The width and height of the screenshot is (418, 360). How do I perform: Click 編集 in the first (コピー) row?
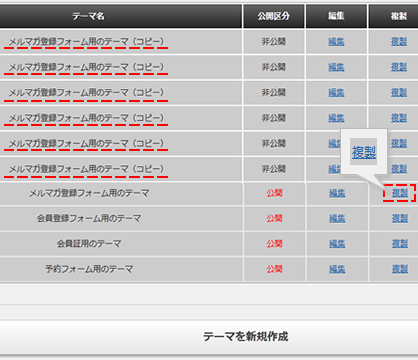[x=336, y=42]
